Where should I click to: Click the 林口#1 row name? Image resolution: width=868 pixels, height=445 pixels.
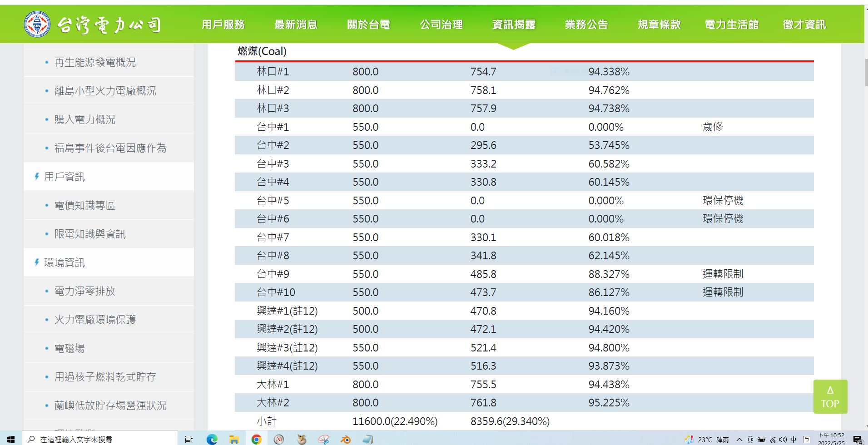pos(273,72)
